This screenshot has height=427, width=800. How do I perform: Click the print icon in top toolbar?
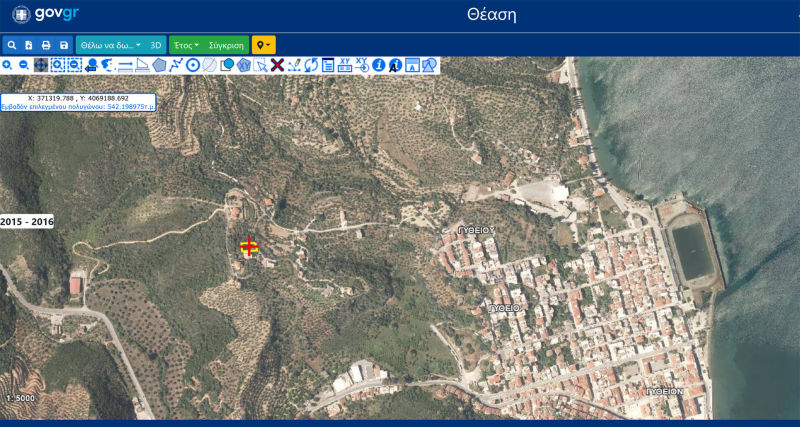[x=46, y=45]
